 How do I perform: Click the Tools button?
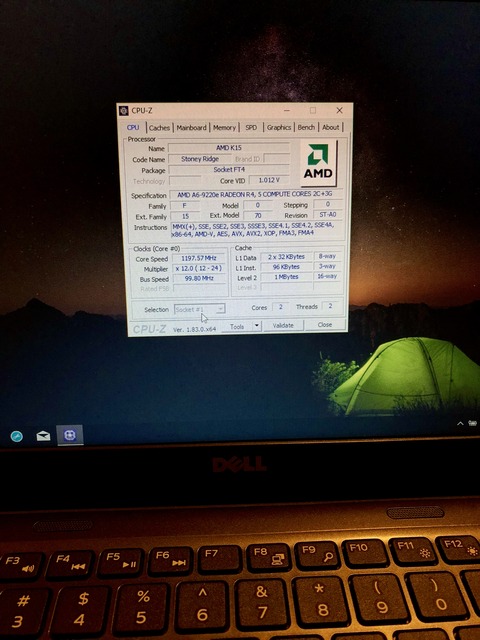pyautogui.click(x=237, y=327)
